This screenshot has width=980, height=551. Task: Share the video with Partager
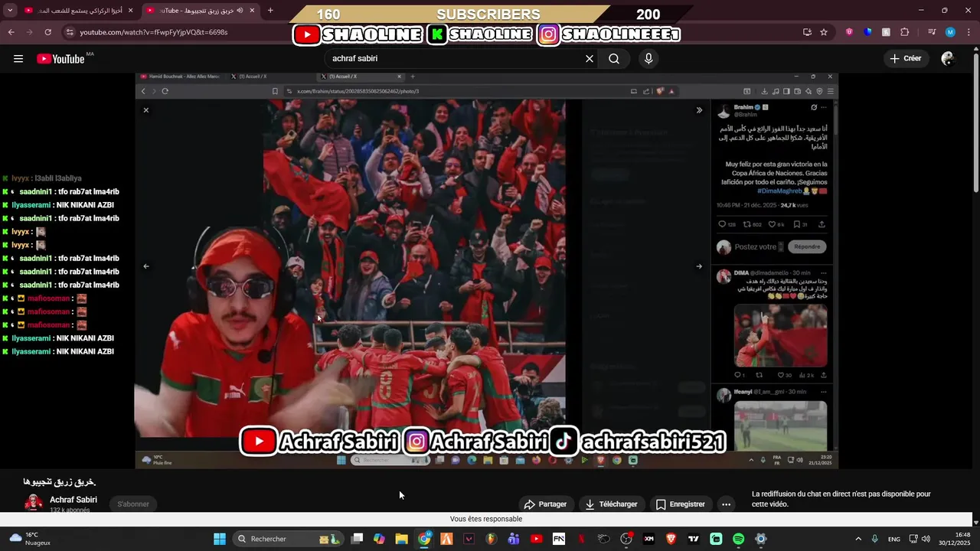[x=545, y=504]
